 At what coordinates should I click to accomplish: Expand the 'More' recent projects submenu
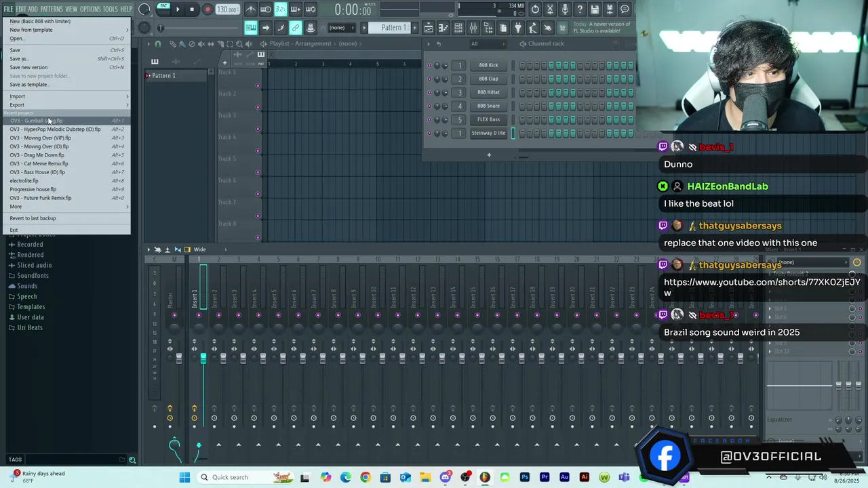click(66, 207)
